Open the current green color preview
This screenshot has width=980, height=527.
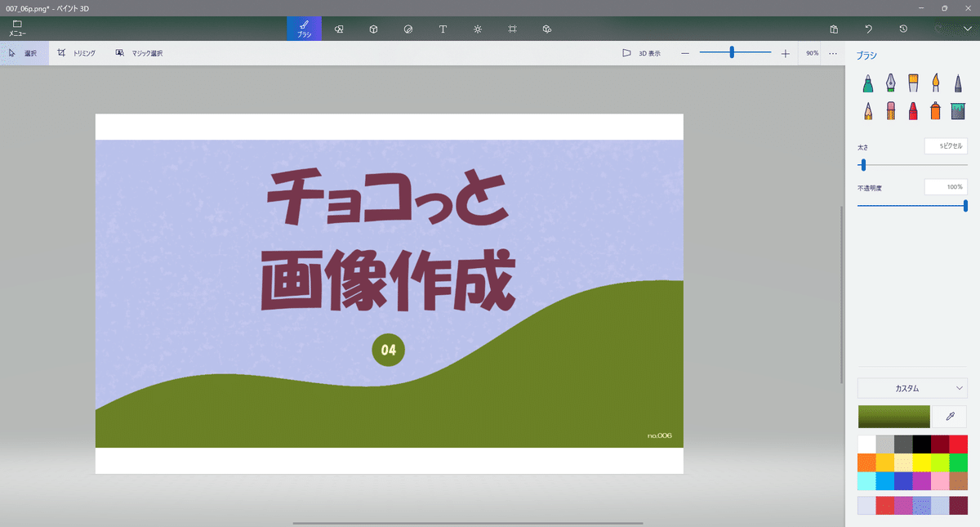click(894, 417)
